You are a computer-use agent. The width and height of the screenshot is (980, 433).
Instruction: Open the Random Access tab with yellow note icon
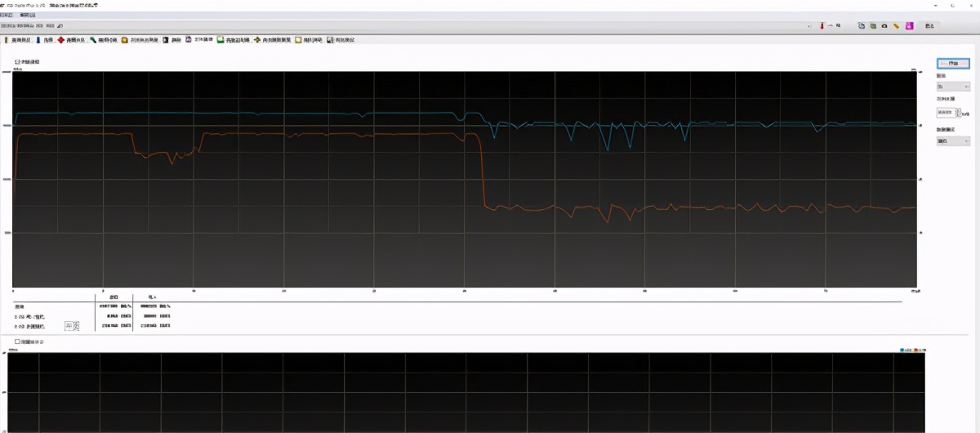click(310, 39)
